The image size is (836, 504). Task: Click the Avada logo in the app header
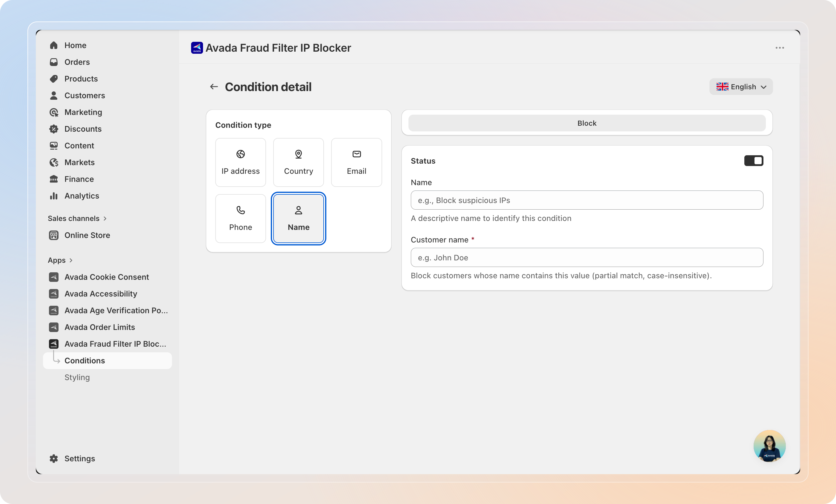[x=197, y=48]
